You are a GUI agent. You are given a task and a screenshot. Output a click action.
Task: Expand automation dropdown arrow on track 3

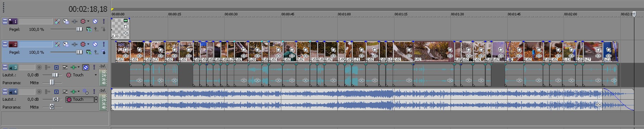click(79, 67)
